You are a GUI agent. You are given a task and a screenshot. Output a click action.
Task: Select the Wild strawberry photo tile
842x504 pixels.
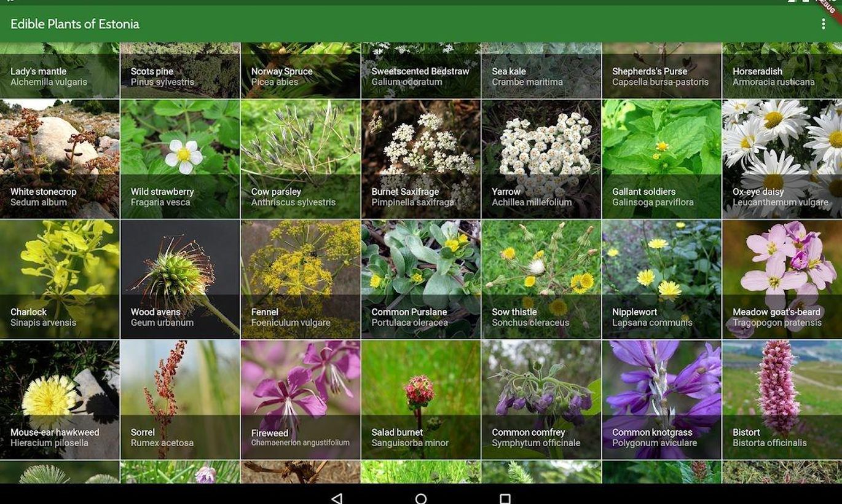[180, 159]
